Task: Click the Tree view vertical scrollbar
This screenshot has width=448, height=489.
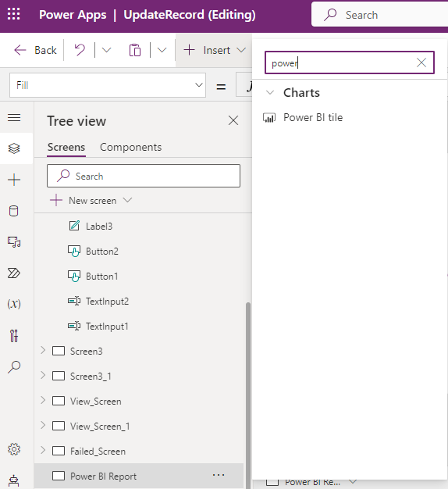Action: click(248, 394)
